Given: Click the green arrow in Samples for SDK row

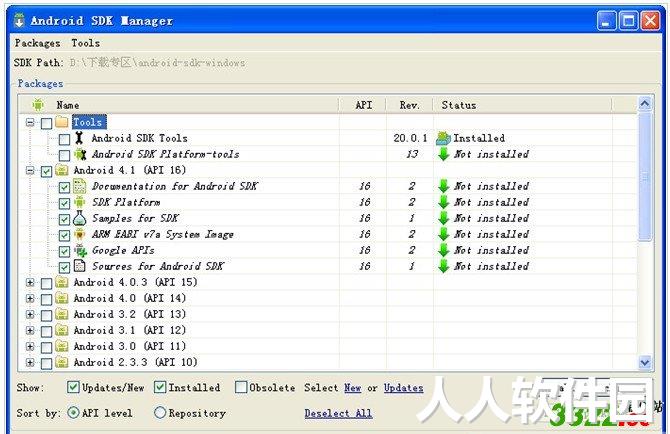Looking at the screenshot, I should point(444,218).
